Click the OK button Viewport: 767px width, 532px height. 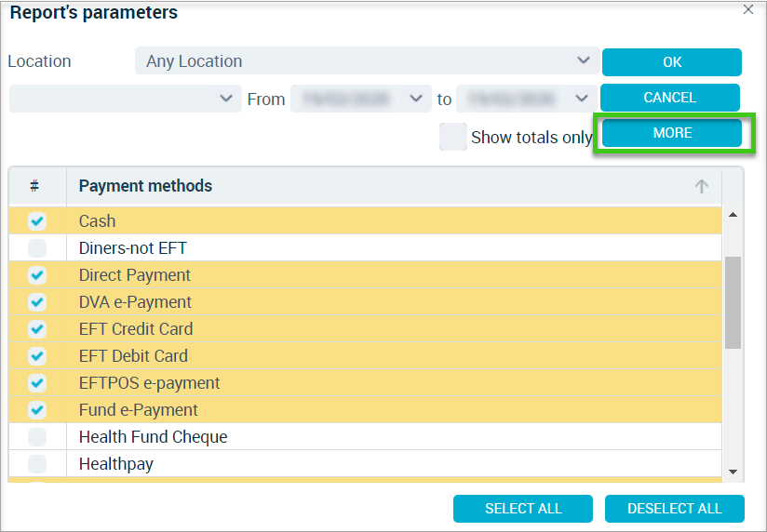point(672,62)
